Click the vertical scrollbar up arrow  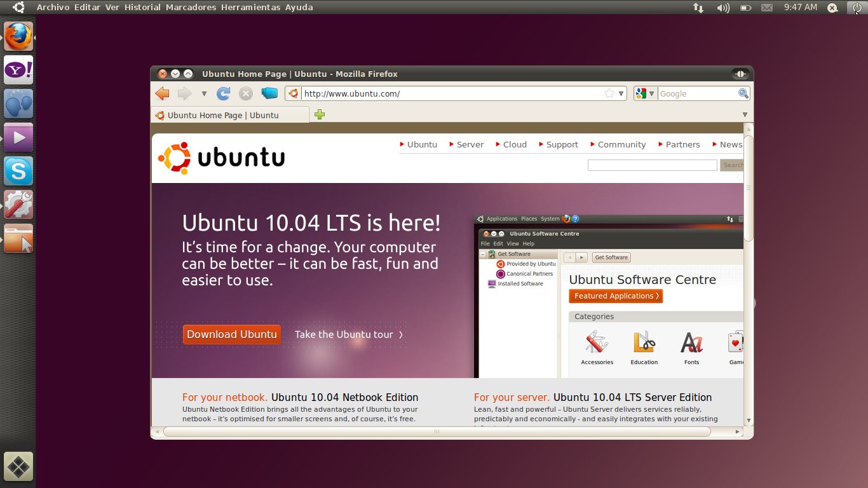pyautogui.click(x=749, y=129)
